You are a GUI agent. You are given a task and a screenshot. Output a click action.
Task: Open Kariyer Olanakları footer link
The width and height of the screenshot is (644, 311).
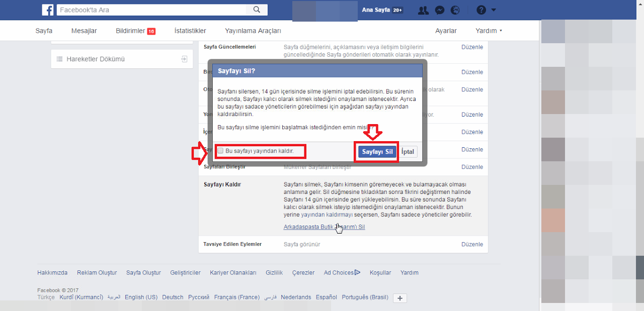(233, 273)
